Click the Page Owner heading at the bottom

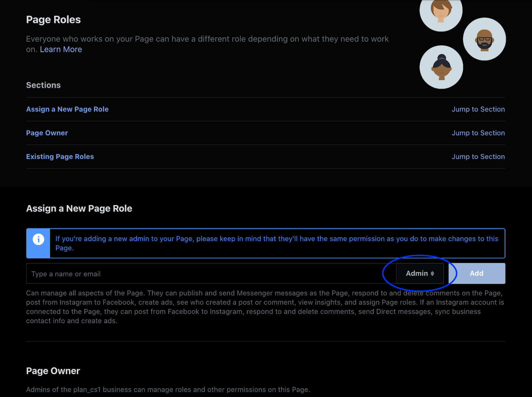[53, 371]
